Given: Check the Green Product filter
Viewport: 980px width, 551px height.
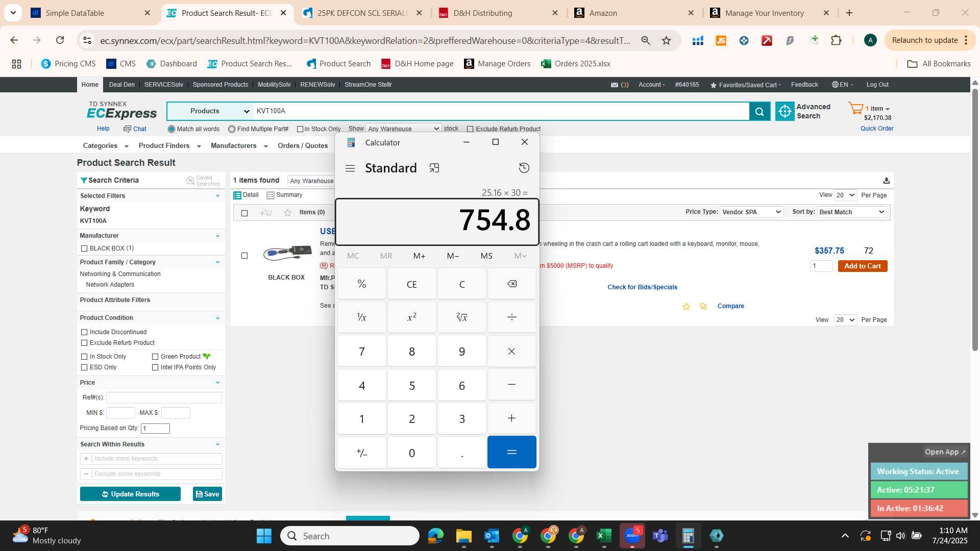Looking at the screenshot, I should pos(155,357).
